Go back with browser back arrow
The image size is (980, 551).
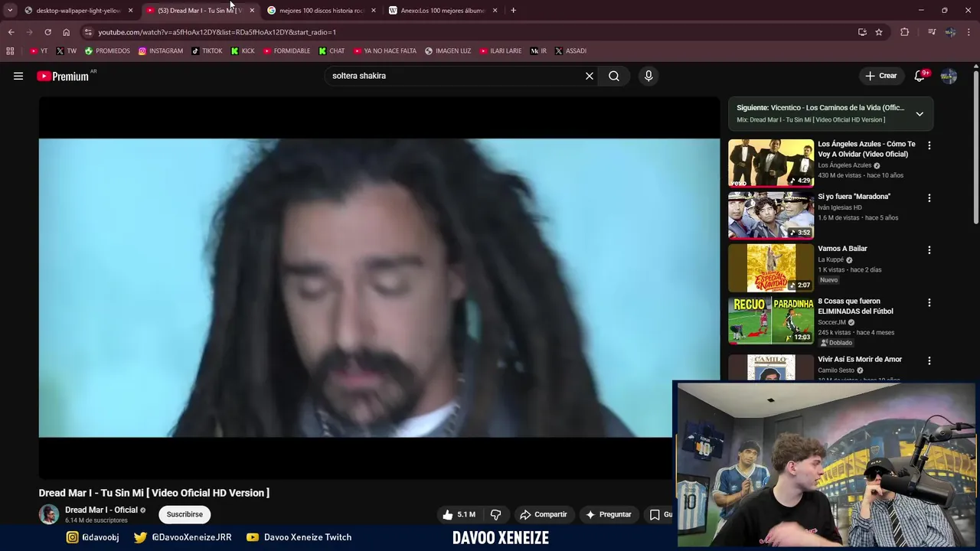point(11,32)
